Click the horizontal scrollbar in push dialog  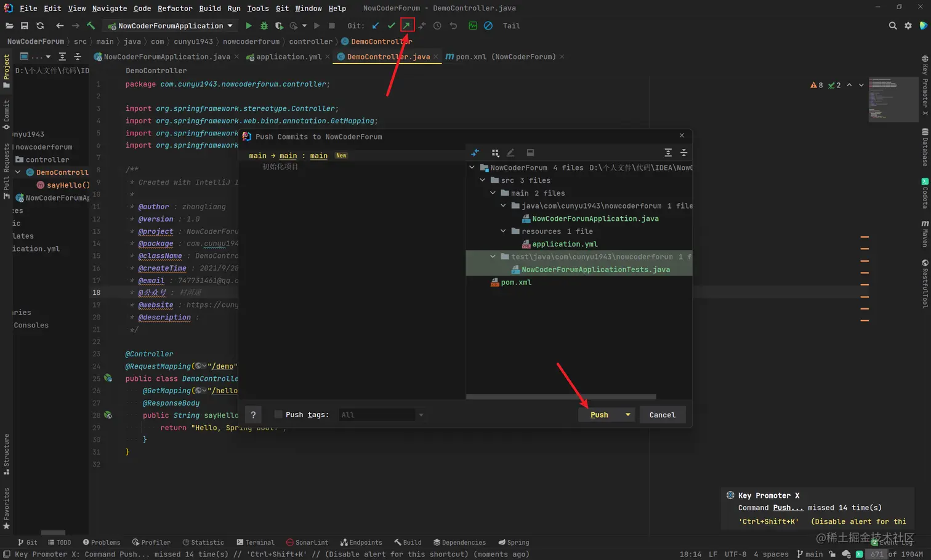click(x=561, y=397)
